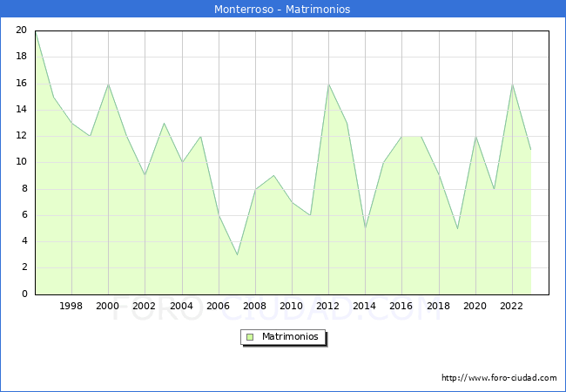Click the 8 y-axis label
The width and height of the screenshot is (566, 392).
tap(24, 189)
